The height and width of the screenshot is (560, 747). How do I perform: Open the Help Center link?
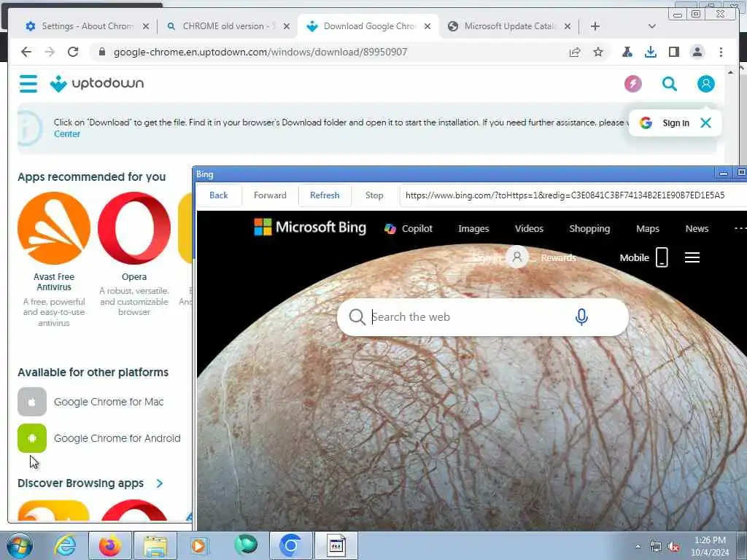66,134
